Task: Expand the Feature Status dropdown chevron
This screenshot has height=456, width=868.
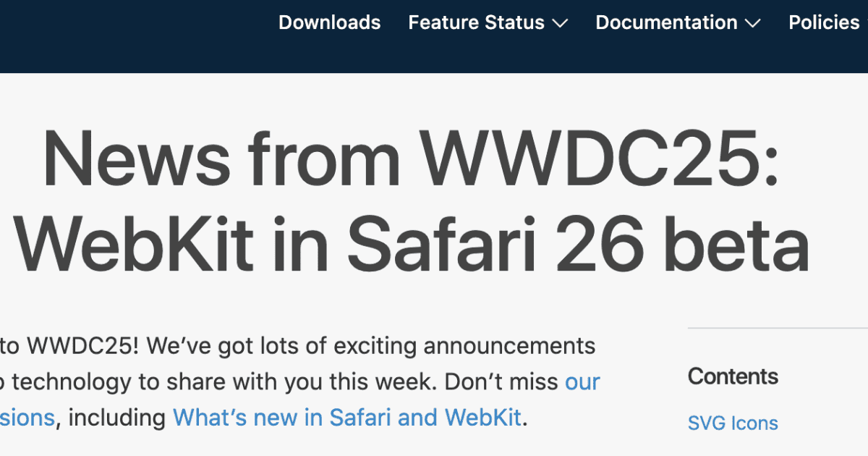Action: click(x=560, y=23)
